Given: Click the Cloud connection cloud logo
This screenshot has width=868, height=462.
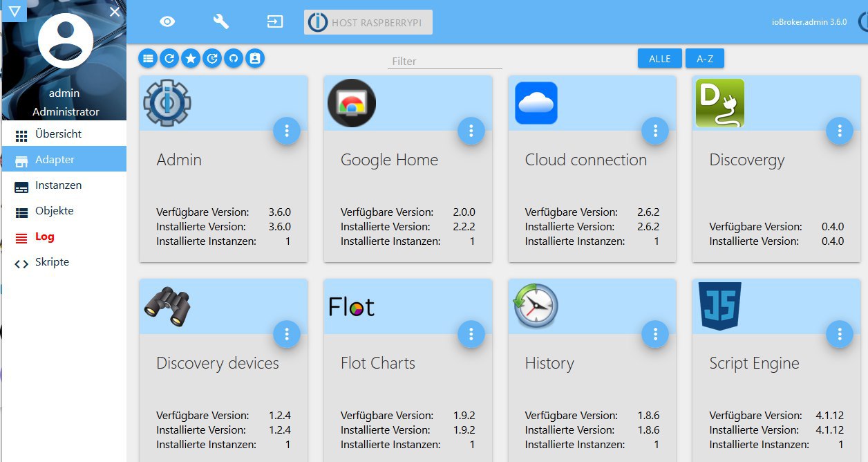Looking at the screenshot, I should point(536,103).
